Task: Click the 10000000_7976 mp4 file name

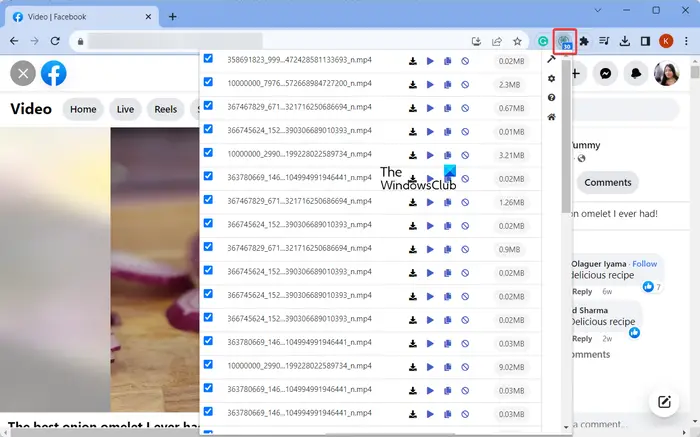Action: click(x=299, y=83)
